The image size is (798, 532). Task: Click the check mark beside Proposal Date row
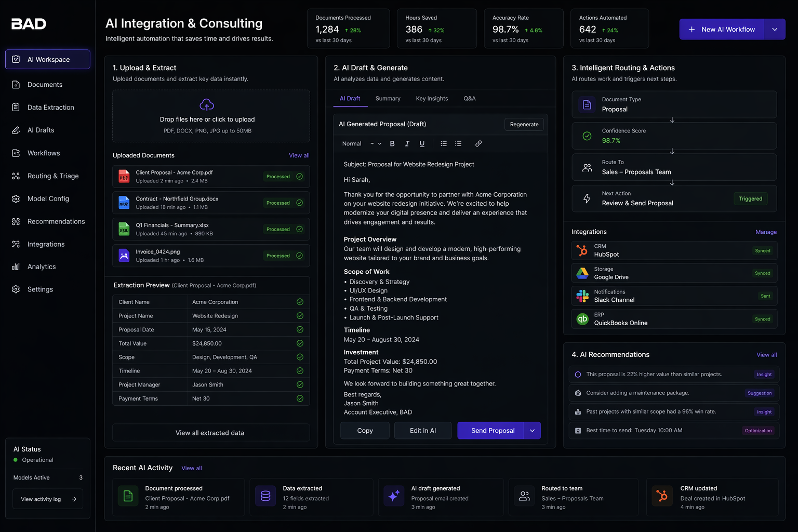(300, 329)
